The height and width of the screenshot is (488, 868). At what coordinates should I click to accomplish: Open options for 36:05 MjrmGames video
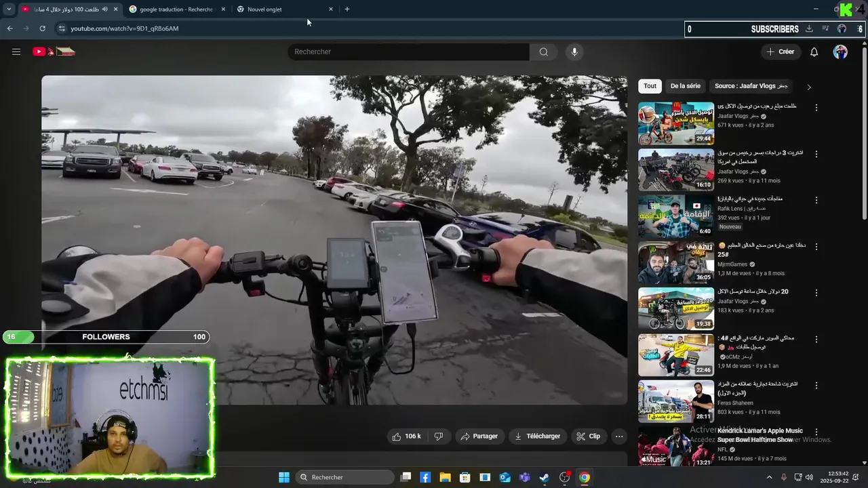pos(816,247)
